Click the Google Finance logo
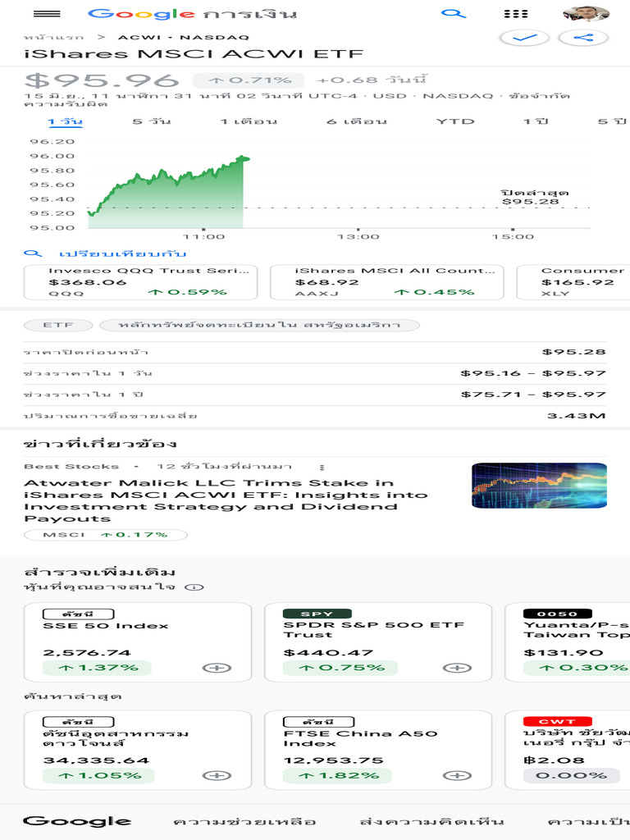 point(192,14)
